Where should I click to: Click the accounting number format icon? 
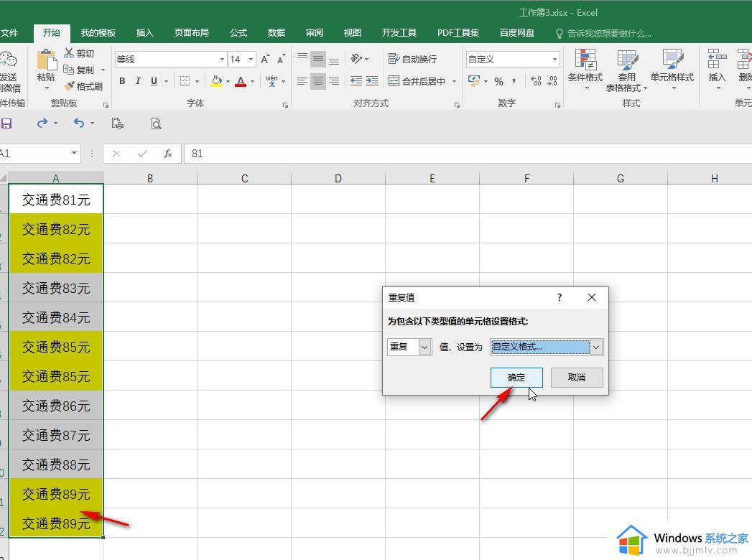click(x=474, y=81)
